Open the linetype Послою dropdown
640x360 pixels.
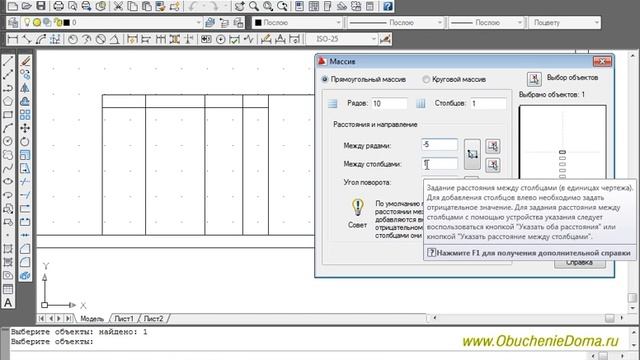(x=395, y=22)
